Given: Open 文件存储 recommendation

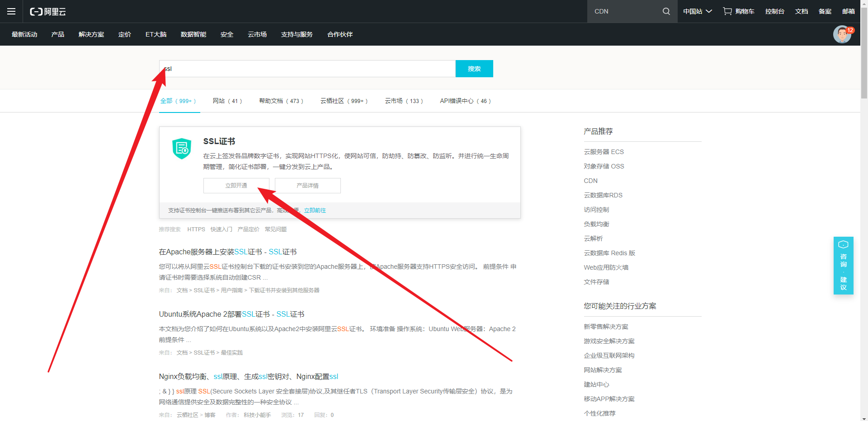Looking at the screenshot, I should [x=596, y=282].
